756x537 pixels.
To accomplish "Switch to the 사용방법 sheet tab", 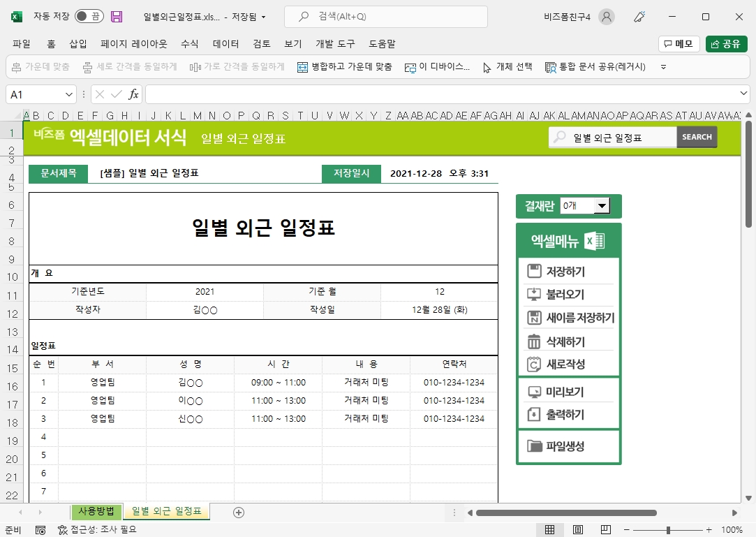I will (x=96, y=511).
